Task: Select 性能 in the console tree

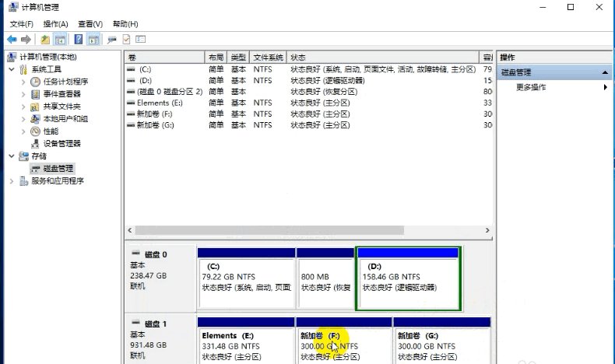Action: (50, 131)
